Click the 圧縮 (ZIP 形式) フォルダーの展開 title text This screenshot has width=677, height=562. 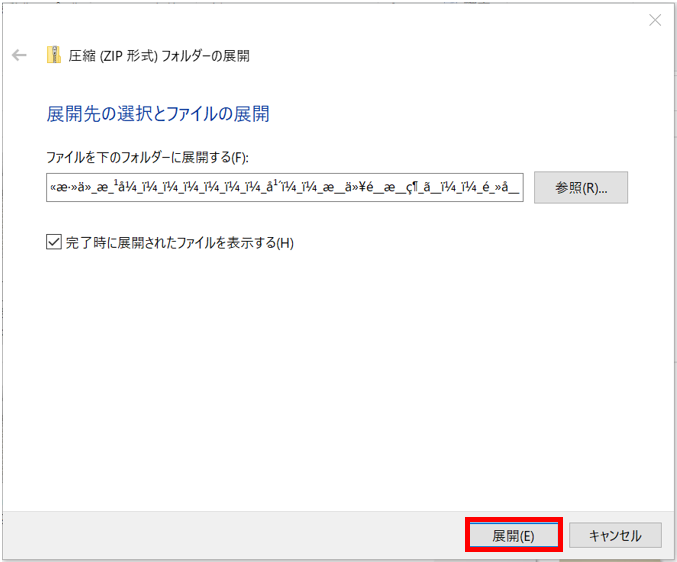click(x=160, y=56)
